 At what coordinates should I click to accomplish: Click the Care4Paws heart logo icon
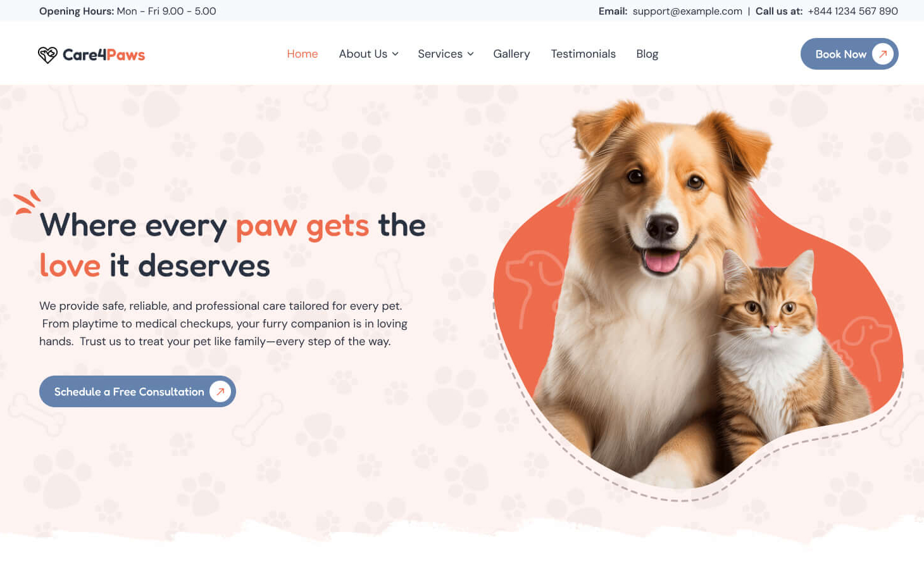click(47, 55)
